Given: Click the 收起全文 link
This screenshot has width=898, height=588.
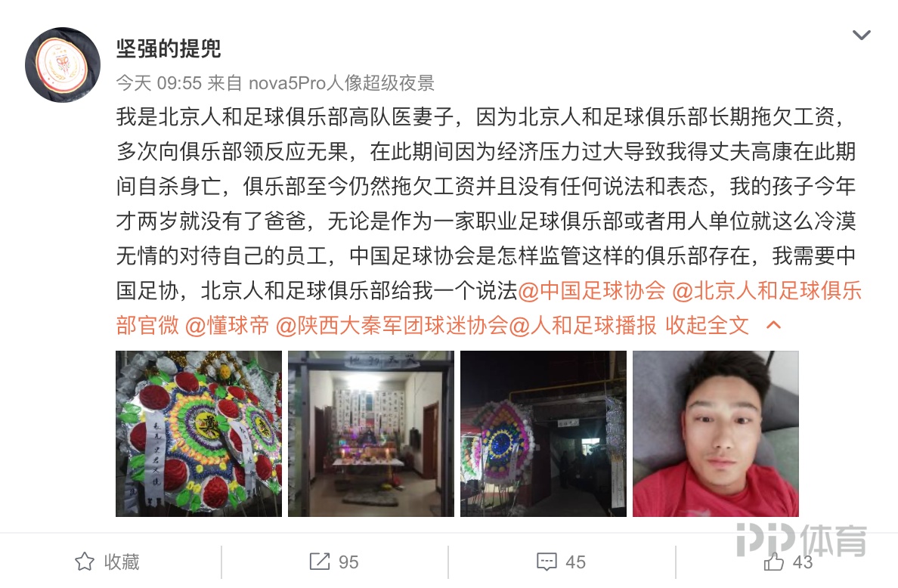Looking at the screenshot, I should (708, 325).
